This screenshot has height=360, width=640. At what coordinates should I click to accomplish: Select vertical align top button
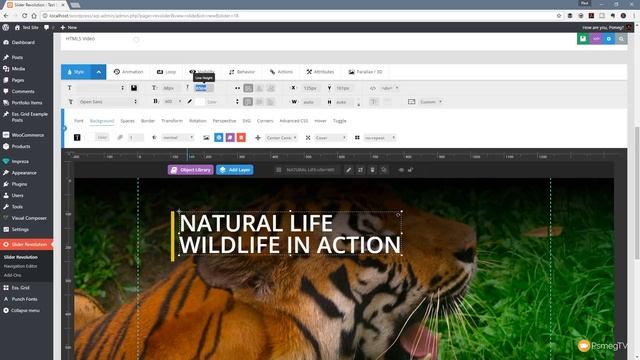[248, 102]
